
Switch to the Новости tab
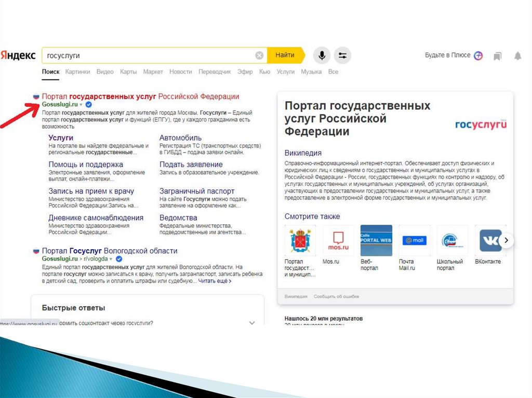(180, 72)
